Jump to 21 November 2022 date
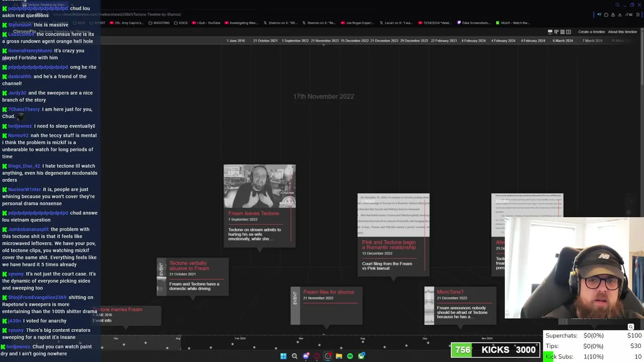Viewport: 644px width, 362px height. pos(325,41)
